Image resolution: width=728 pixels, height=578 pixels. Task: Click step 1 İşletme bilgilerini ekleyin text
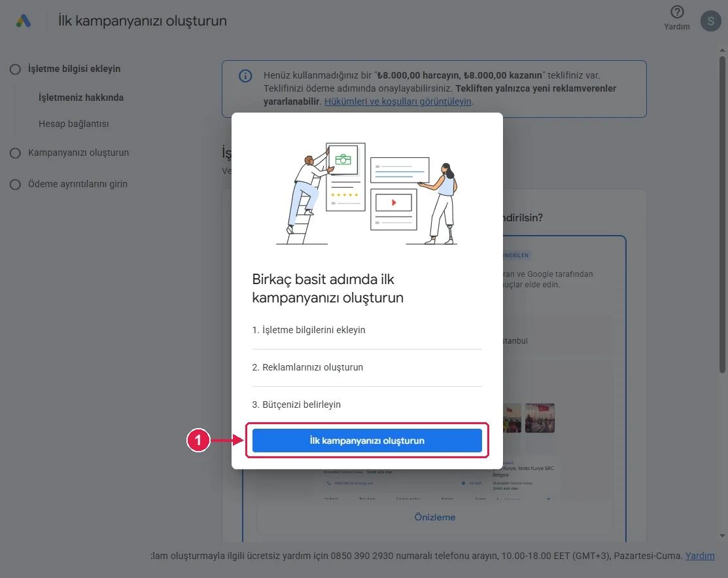click(309, 330)
